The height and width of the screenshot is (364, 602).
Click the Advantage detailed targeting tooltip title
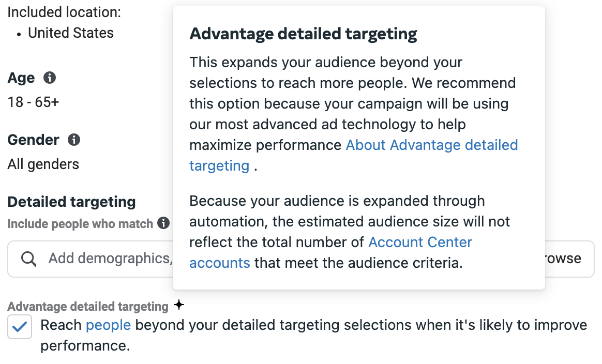coord(303,34)
